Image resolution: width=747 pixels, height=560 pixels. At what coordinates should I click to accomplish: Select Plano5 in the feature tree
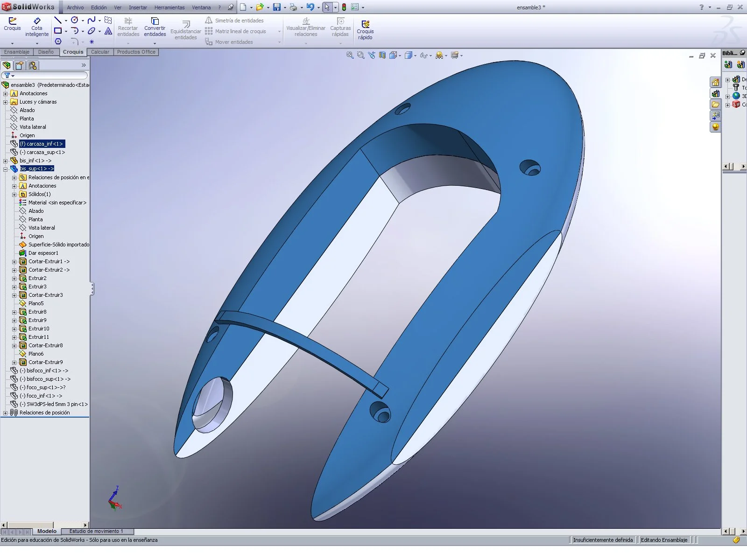pos(36,303)
